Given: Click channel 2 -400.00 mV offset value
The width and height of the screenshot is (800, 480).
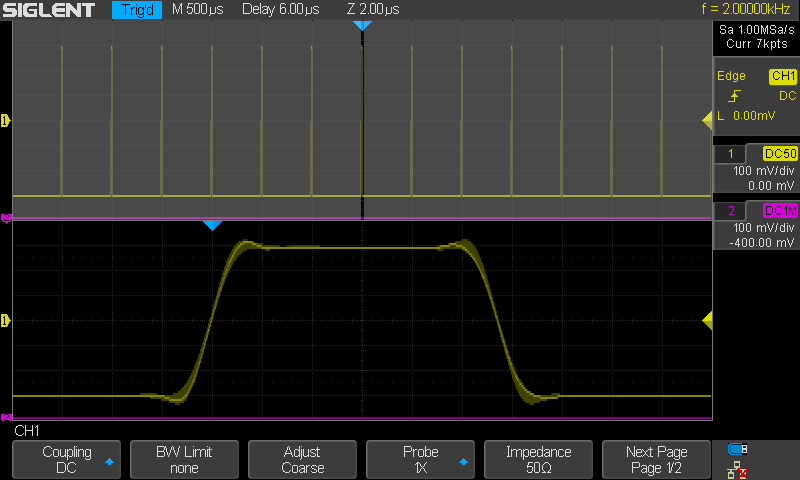Looking at the screenshot, I should click(762, 243).
